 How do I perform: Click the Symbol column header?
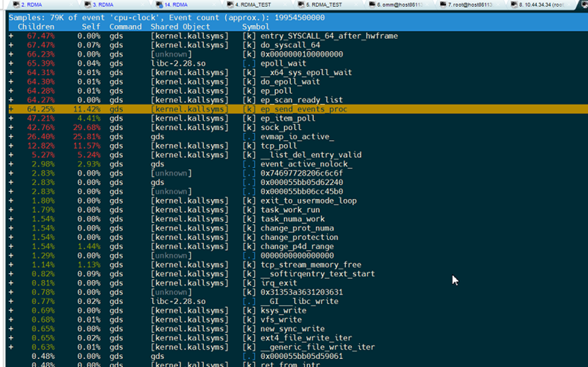click(256, 27)
